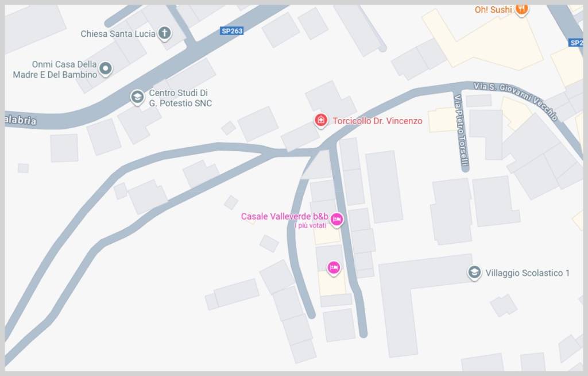Viewport: 588px width, 376px height.
Task: Click the Casale Valleverde b&b text label
Action: point(285,216)
